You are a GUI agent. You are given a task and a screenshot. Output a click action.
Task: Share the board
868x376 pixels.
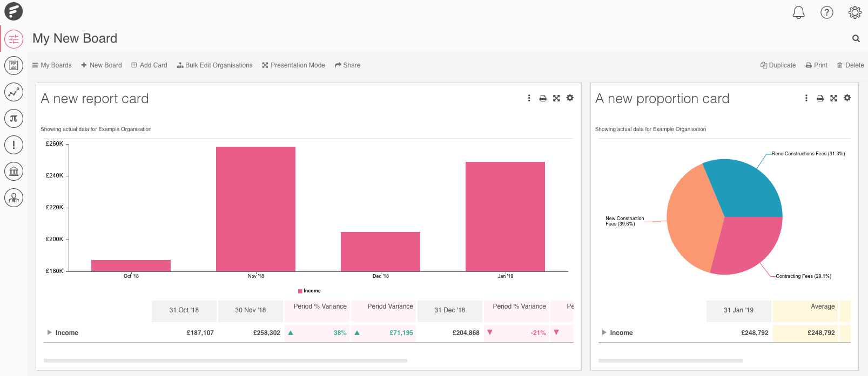pos(347,65)
